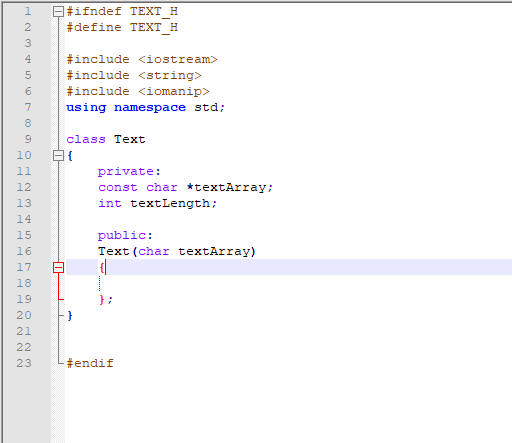Click opening brace on line 10
The image size is (512, 443).
70,156
